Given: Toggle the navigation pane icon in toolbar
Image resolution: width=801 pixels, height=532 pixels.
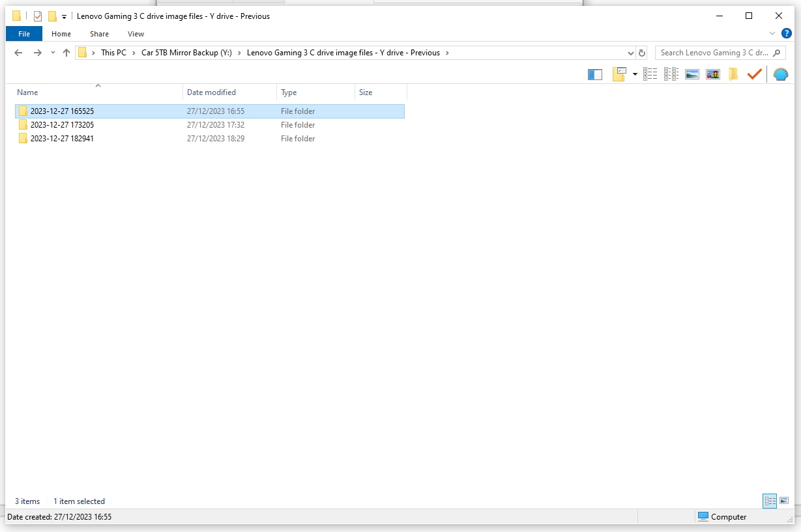Looking at the screenshot, I should (595, 74).
